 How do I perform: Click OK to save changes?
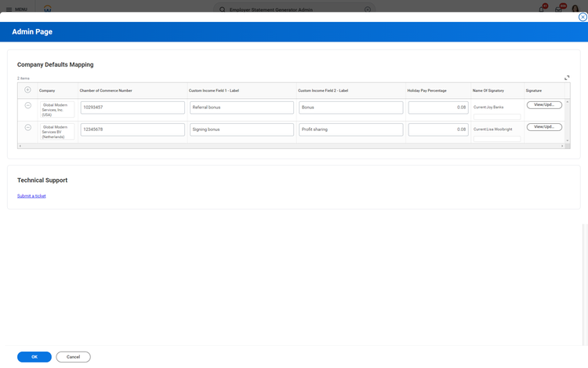(x=34, y=357)
